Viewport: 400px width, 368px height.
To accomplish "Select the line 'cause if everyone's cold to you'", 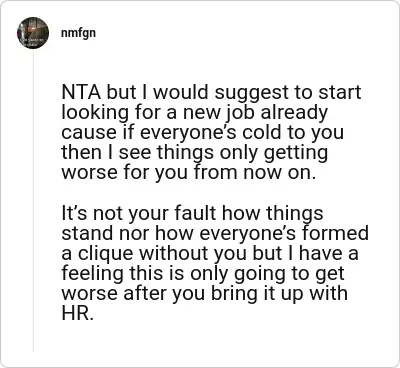I will [203, 132].
